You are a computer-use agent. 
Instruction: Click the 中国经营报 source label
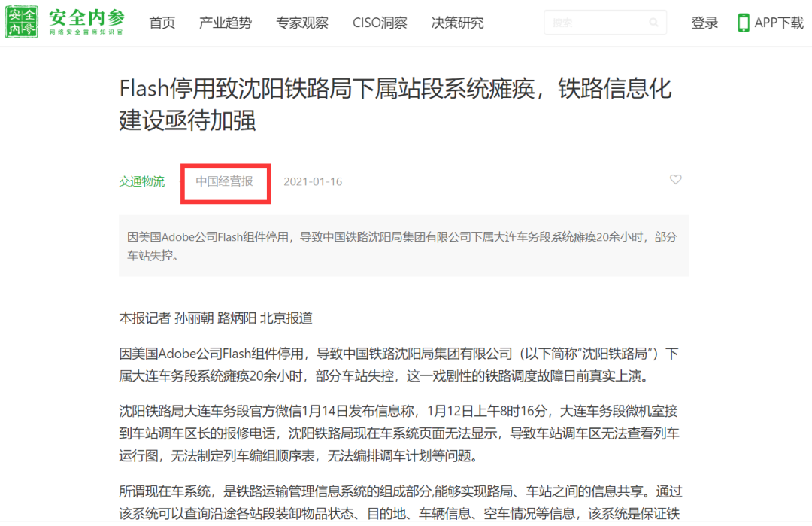(x=224, y=181)
